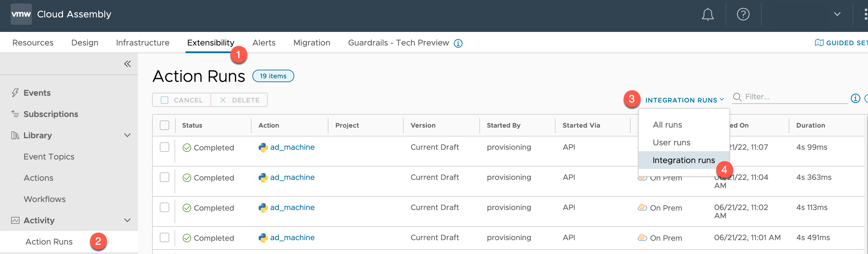Click the Events lightning icon

[x=15, y=92]
